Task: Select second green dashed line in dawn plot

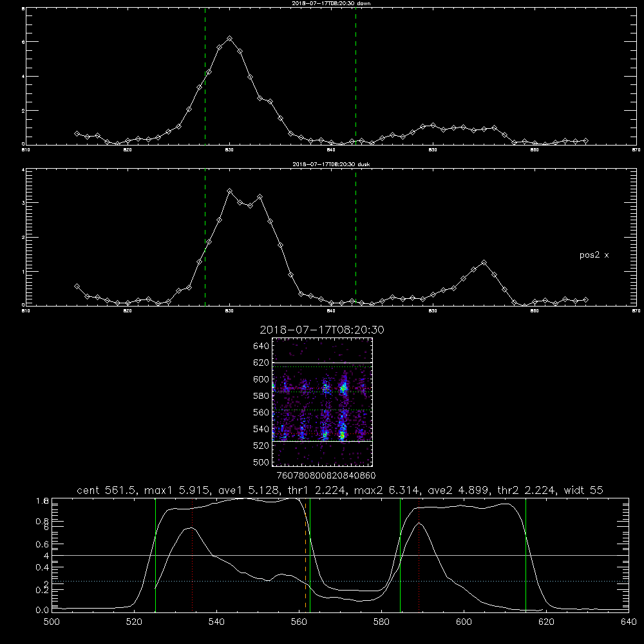Action: pyautogui.click(x=355, y=77)
